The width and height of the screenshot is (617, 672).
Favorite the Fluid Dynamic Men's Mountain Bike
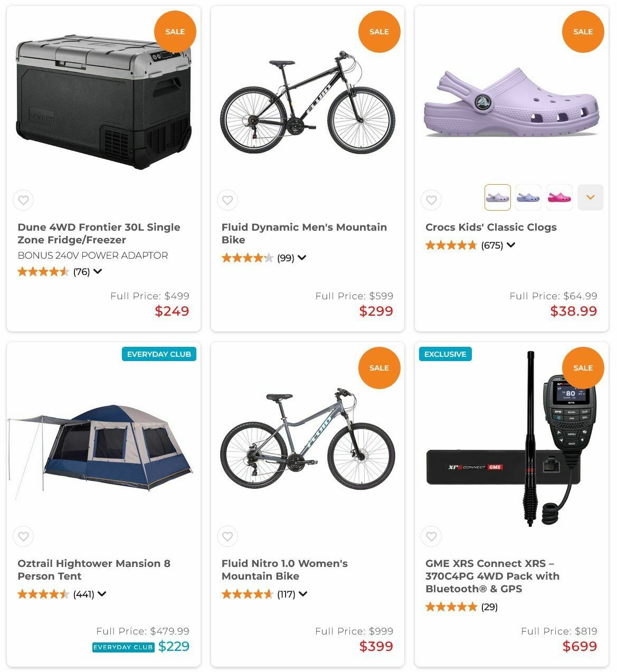click(x=227, y=200)
